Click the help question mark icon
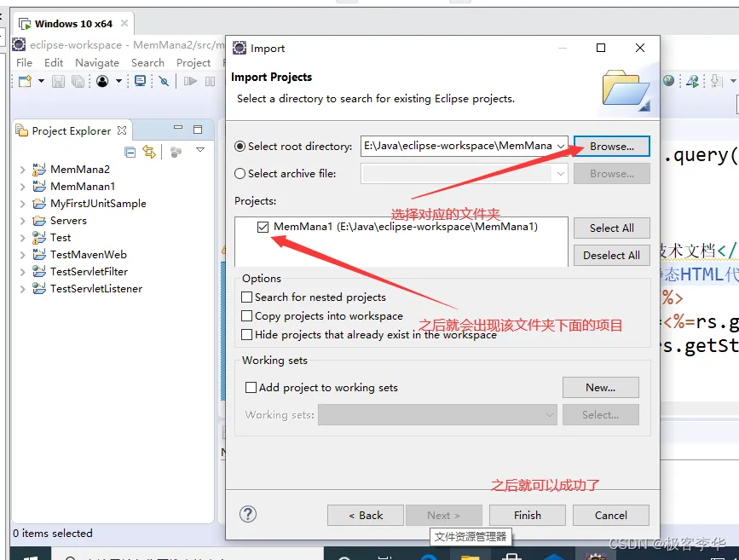 (x=248, y=514)
